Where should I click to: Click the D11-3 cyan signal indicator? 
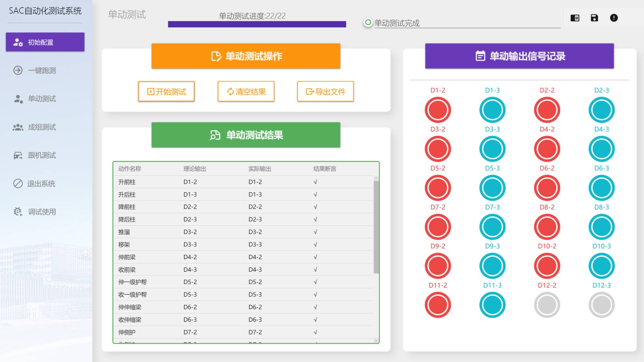(x=492, y=305)
